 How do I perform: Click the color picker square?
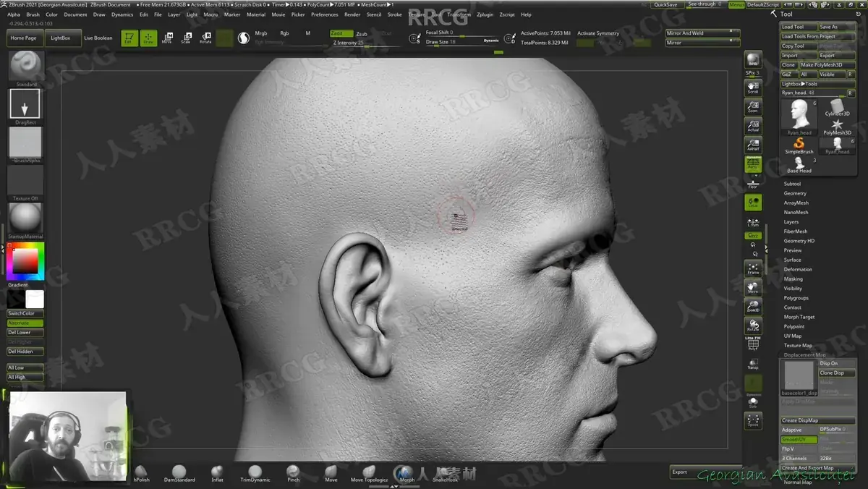click(x=25, y=262)
